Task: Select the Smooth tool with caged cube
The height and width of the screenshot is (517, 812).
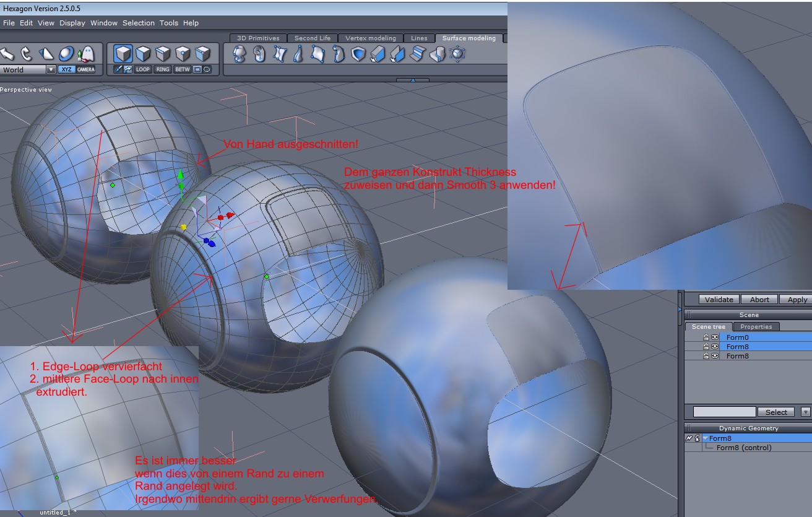Action: click(457, 54)
